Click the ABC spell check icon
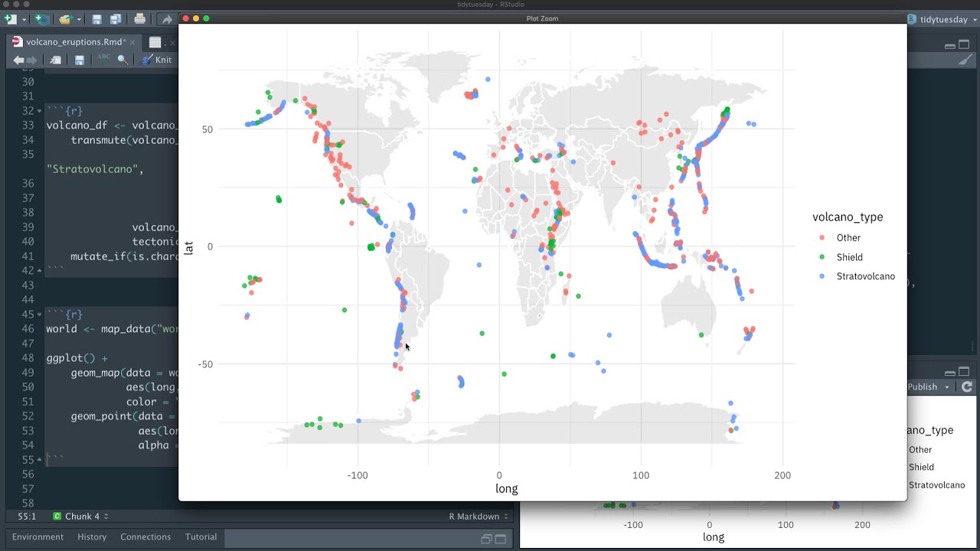This screenshot has width=980, height=551. point(103,59)
